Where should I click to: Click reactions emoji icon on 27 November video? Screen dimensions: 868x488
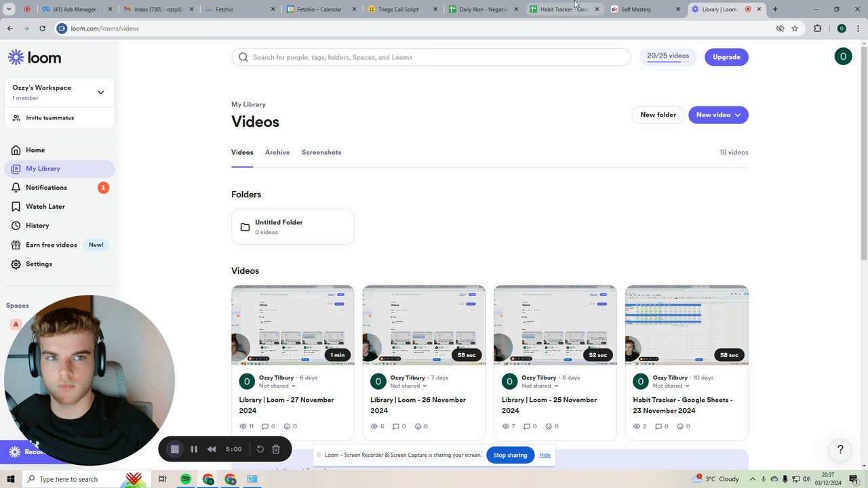point(287,426)
